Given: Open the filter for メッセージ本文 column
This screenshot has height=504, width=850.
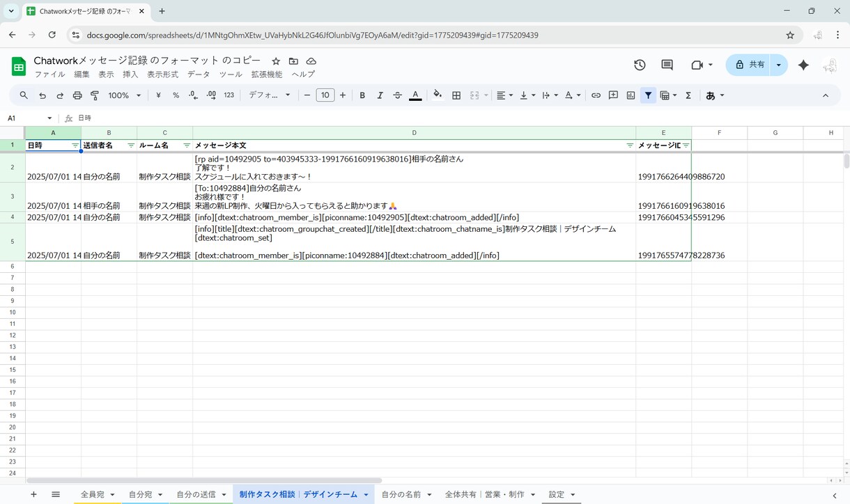Looking at the screenshot, I should click(630, 145).
